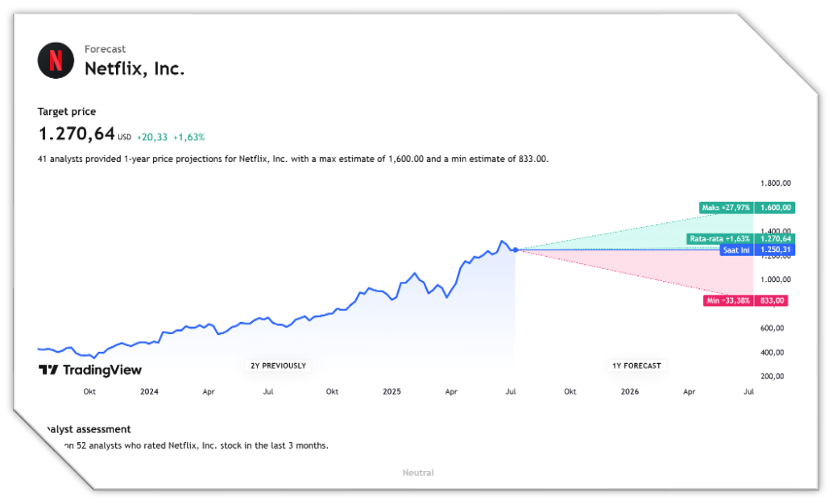Select the 1Y FORECAST chart badge
Viewport: 833px width, 504px height.
tap(636, 366)
